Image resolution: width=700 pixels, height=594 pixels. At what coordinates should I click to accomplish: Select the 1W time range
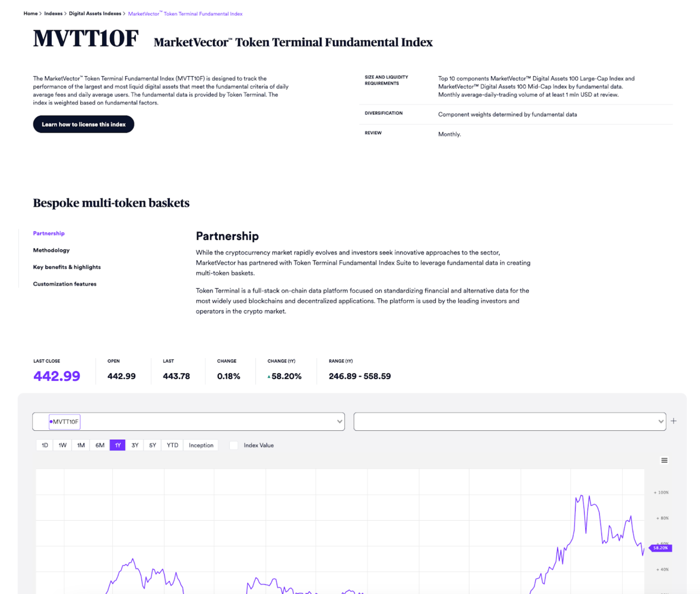pyautogui.click(x=63, y=445)
